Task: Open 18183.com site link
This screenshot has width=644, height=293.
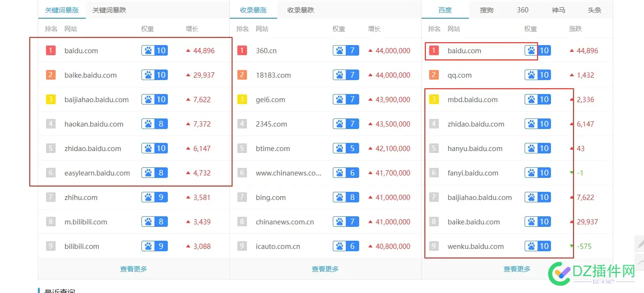Action: [273, 75]
